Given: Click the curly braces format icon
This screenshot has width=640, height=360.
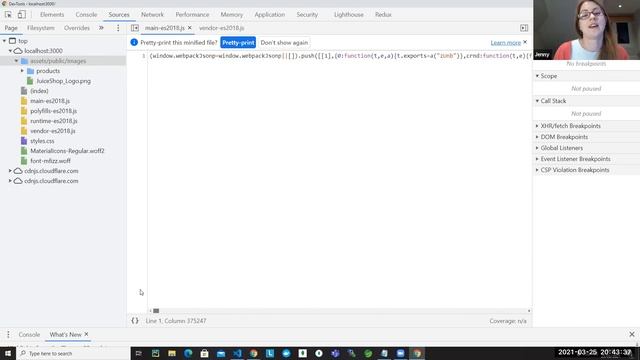Looking at the screenshot, I should [x=135, y=321].
